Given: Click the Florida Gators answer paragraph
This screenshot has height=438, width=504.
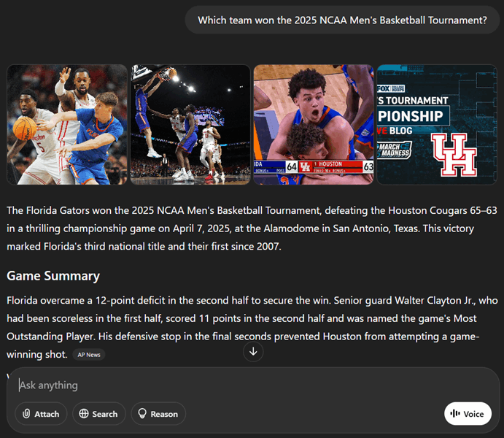Looking at the screenshot, I should pyautogui.click(x=252, y=228).
